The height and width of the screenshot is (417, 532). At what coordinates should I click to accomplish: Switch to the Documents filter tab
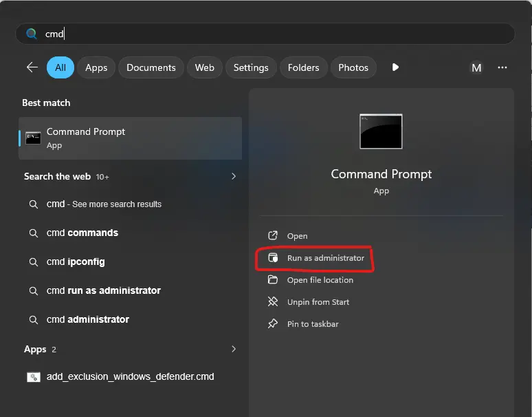coord(151,67)
